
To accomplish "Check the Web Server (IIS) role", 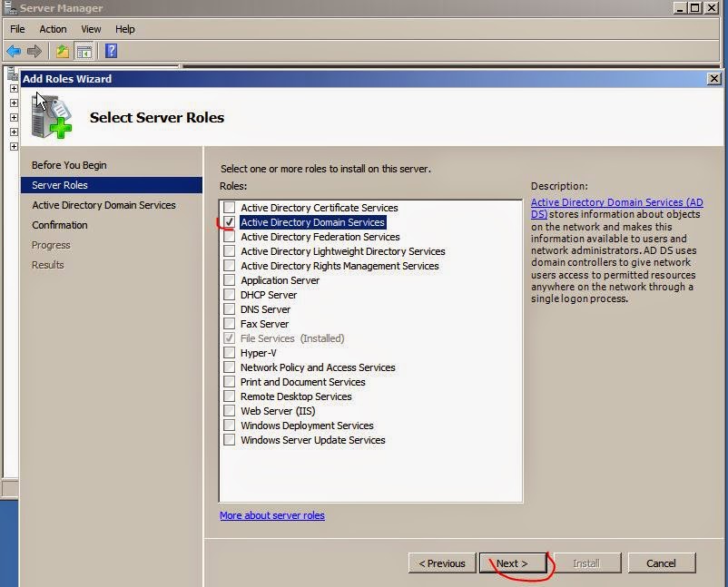I will pyautogui.click(x=229, y=411).
